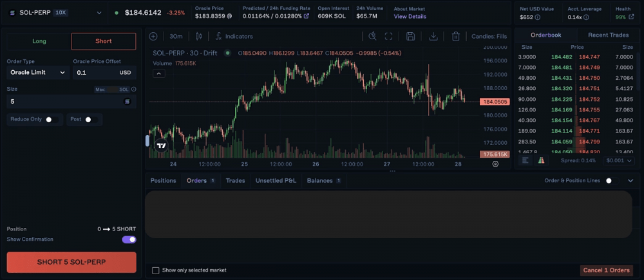Select the list orderbook layout icon
644x280 pixels.
coord(525,160)
